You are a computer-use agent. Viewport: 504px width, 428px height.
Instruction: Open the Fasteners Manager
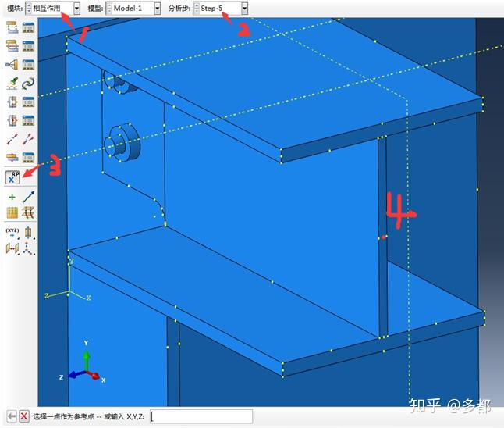pos(28,157)
